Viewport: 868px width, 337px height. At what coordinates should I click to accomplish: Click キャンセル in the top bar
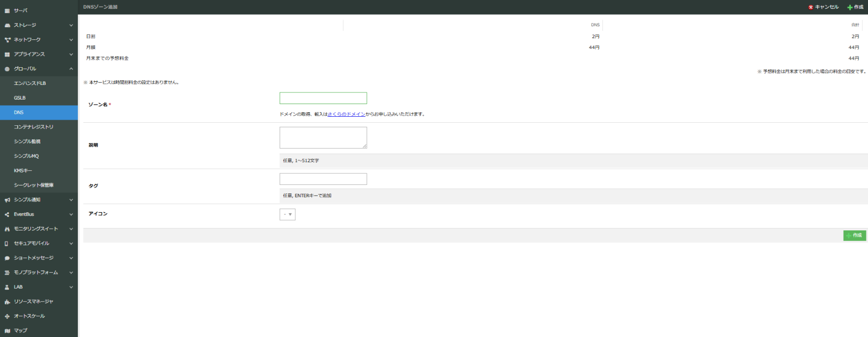(x=823, y=7)
